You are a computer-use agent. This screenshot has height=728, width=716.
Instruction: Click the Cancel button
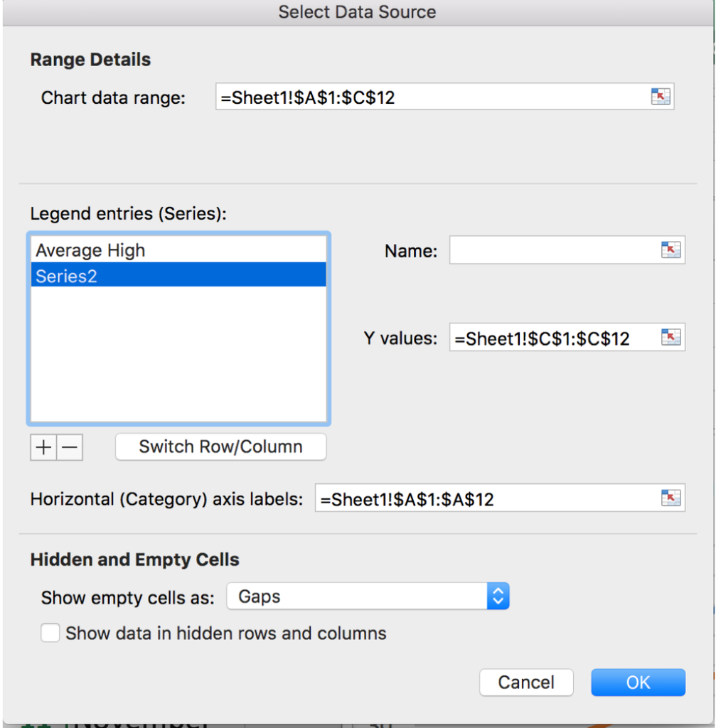point(526,682)
